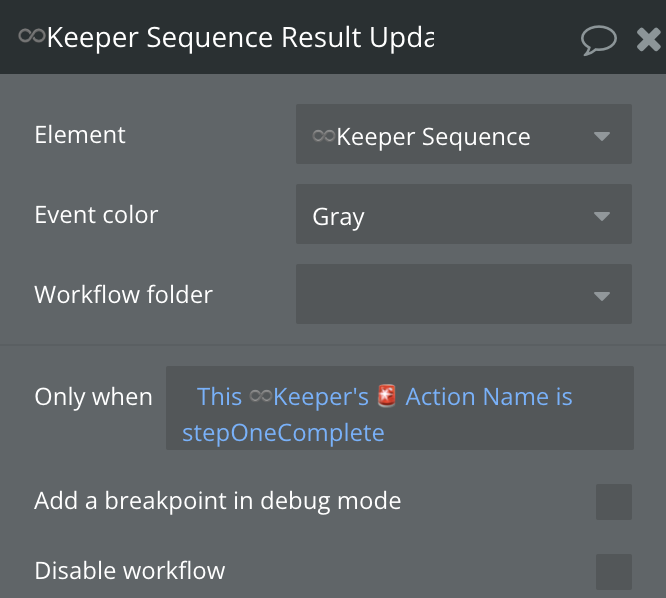Close the property editor with X icon
The image size is (666, 598).
coord(648,39)
